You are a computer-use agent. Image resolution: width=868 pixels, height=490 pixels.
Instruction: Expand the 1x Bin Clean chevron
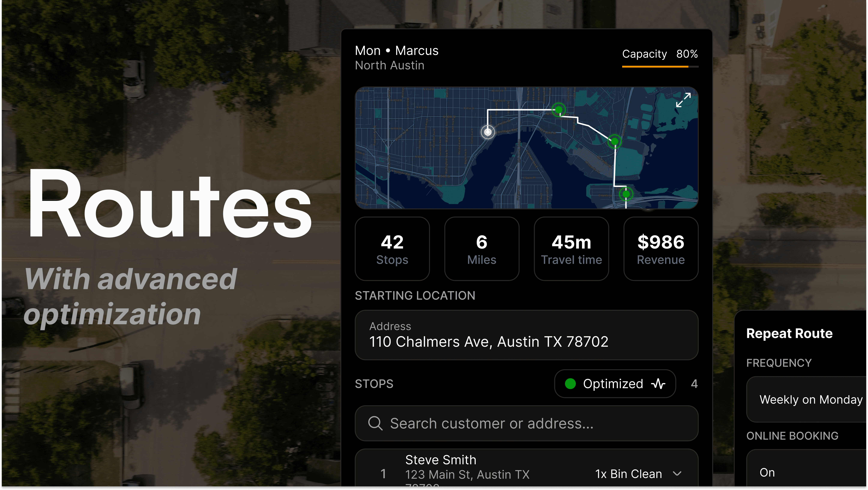[677, 474]
